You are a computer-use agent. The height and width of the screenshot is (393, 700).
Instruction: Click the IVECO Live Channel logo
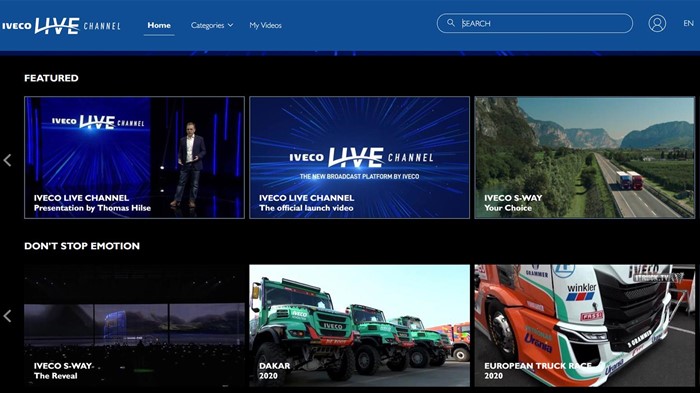coord(61,25)
